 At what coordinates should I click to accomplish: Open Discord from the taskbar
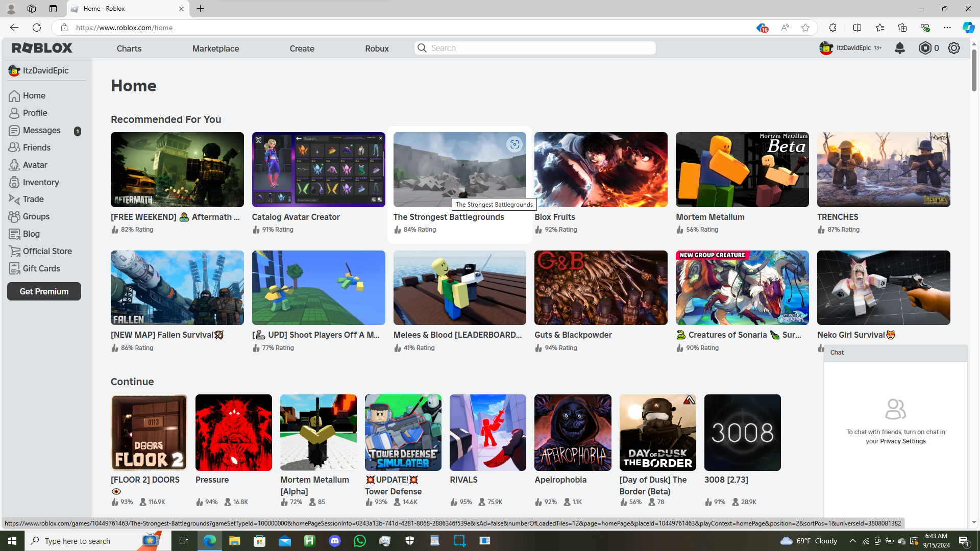pyautogui.click(x=335, y=541)
